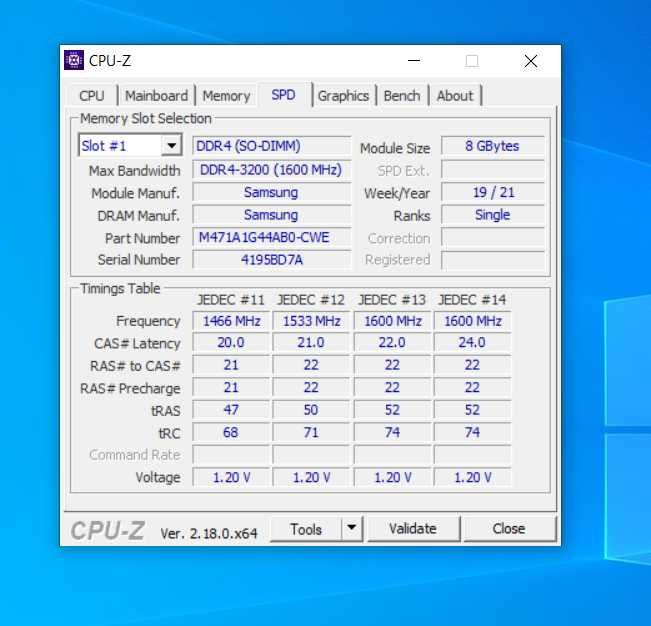This screenshot has width=651, height=626.
Task: Click the JEDEC #13 1600 MHz frequency cell
Action: coord(392,321)
